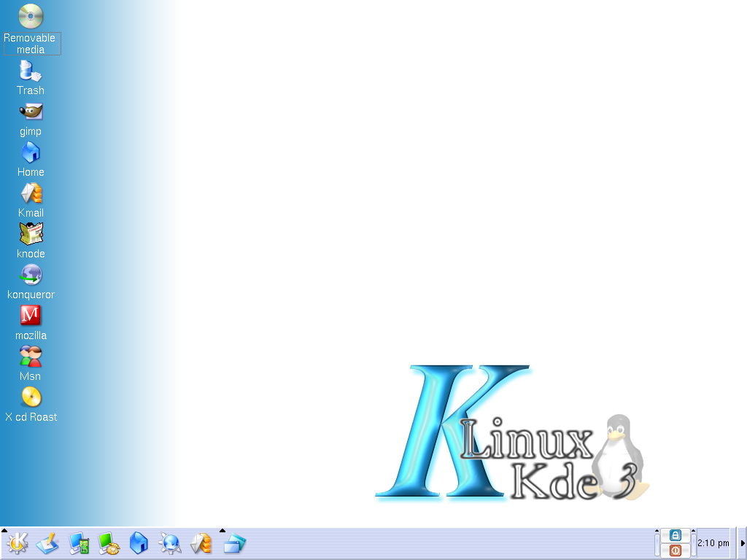Click the Show Desktop pencil icon in panel
This screenshot has width=747, height=560.
point(47,544)
